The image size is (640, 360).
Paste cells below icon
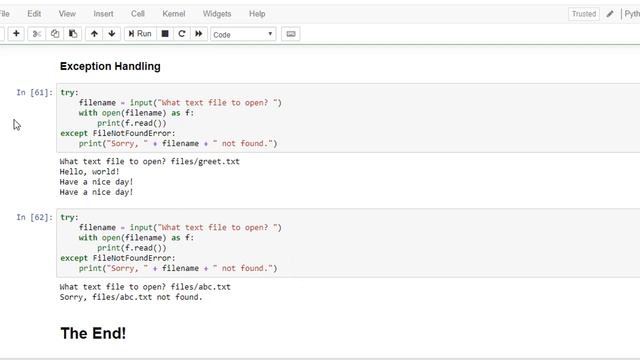(73, 34)
